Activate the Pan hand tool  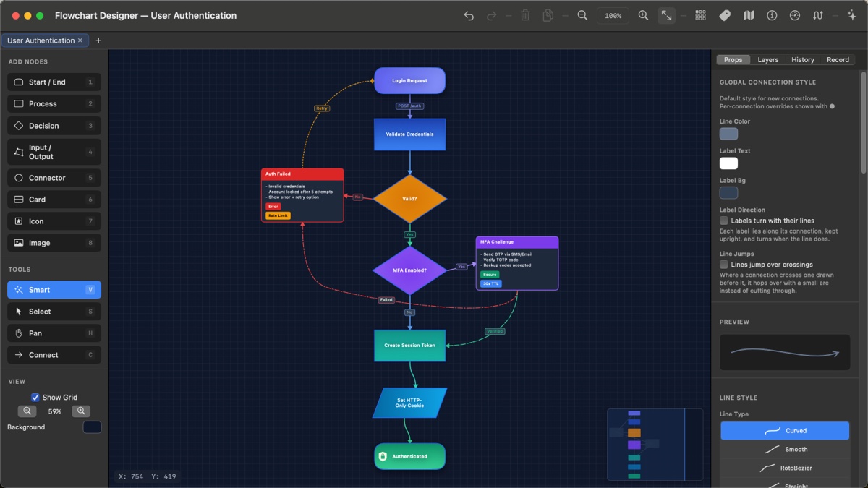click(54, 333)
